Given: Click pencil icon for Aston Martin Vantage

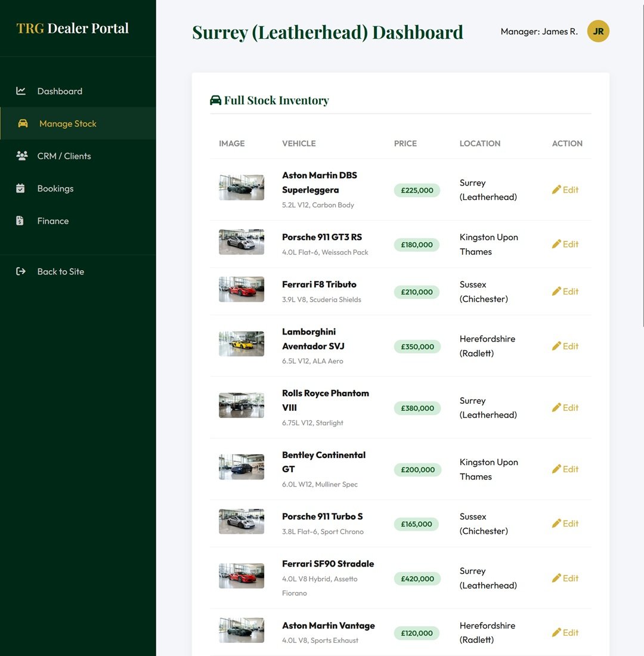Looking at the screenshot, I should click(x=556, y=633).
